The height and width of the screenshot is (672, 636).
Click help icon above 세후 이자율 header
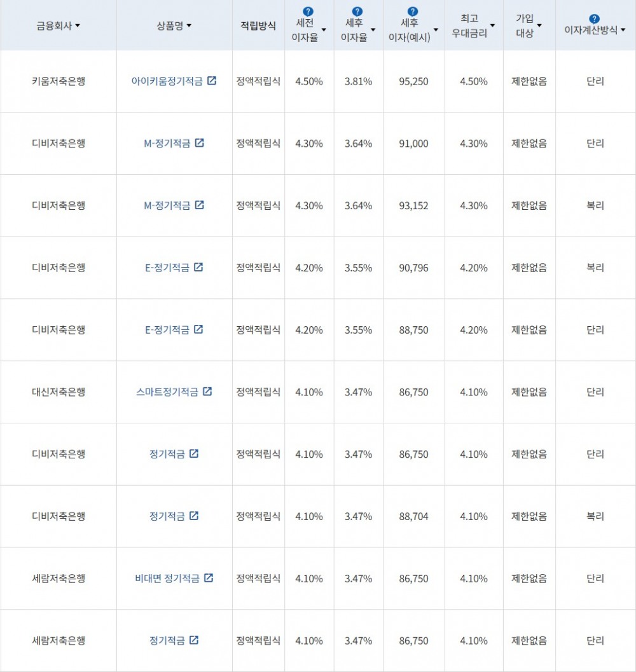coord(357,11)
